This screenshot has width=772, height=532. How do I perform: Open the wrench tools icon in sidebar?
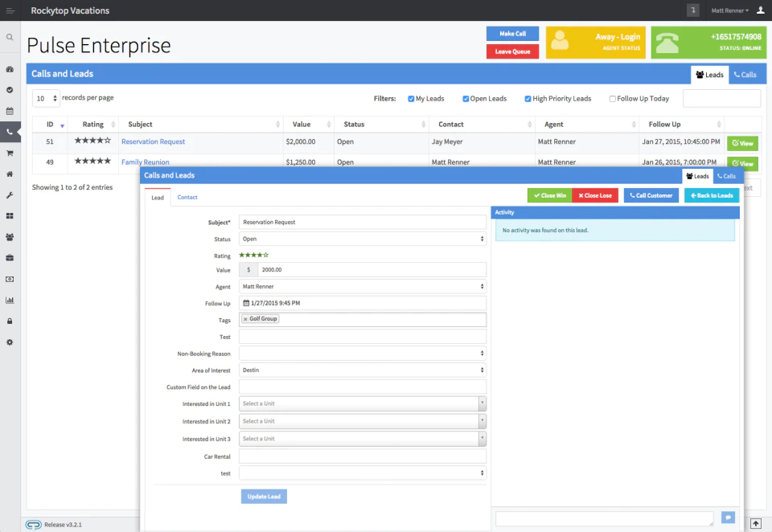click(x=10, y=195)
